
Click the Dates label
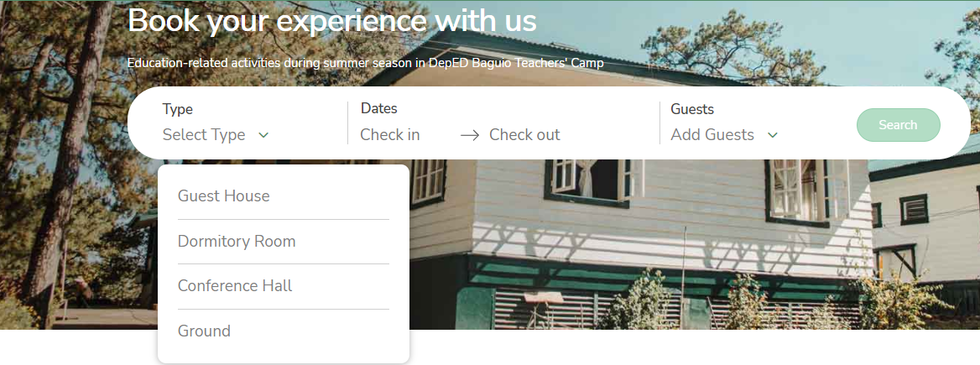378,108
